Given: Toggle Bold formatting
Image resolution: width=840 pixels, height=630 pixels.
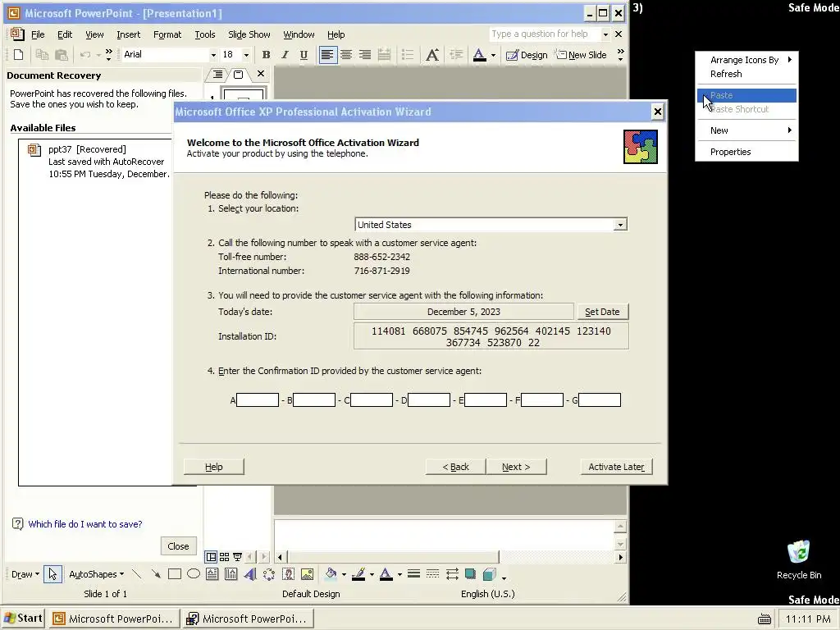Looking at the screenshot, I should [267, 55].
